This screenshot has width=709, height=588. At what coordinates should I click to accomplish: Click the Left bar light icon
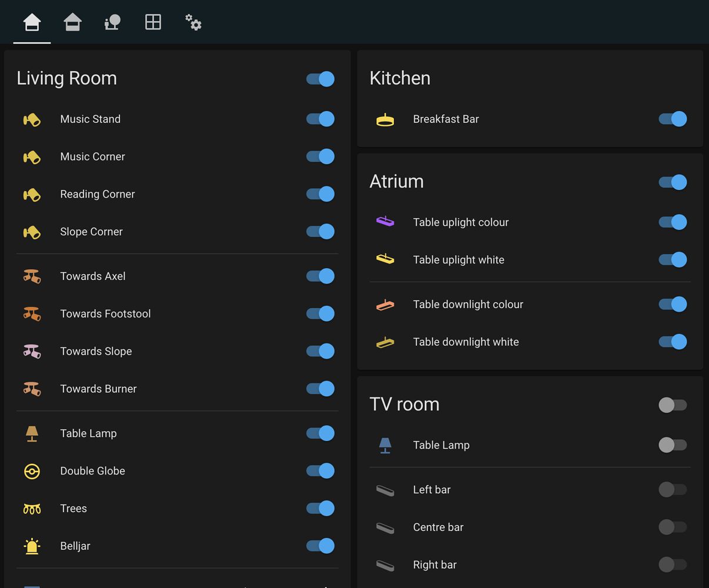click(x=385, y=489)
